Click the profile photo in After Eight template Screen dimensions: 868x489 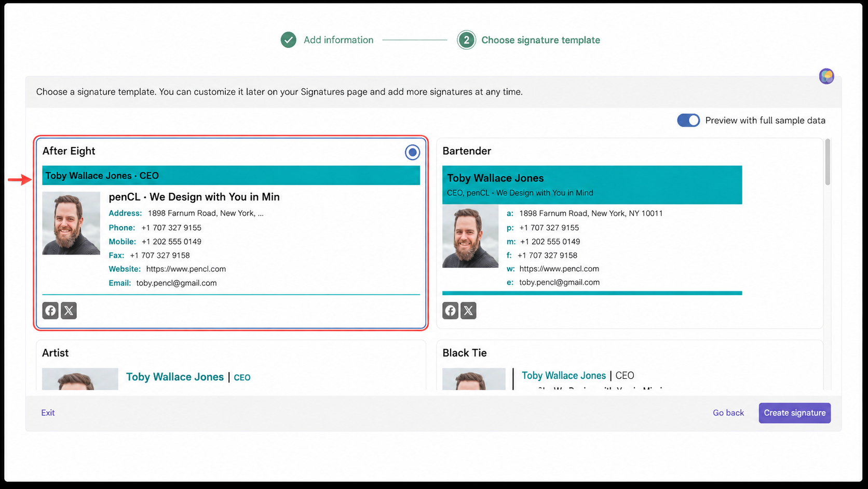coord(71,223)
